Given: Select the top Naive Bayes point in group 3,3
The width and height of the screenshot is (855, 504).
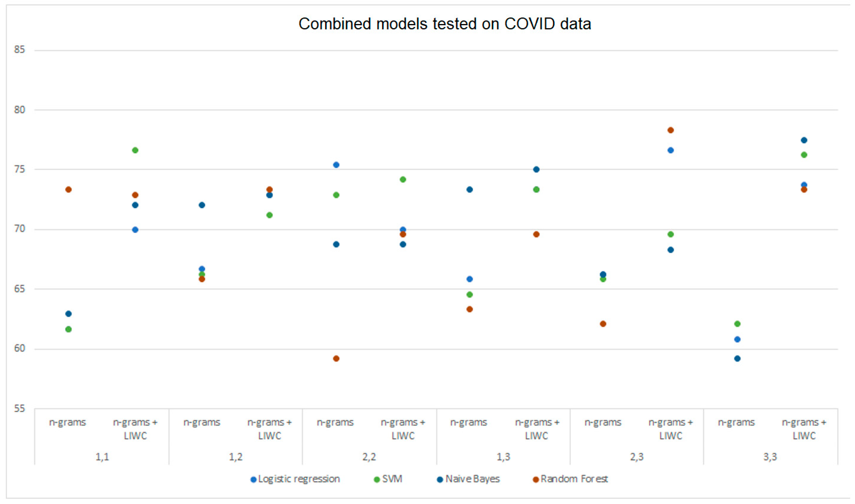Looking at the screenshot, I should pos(804,140).
